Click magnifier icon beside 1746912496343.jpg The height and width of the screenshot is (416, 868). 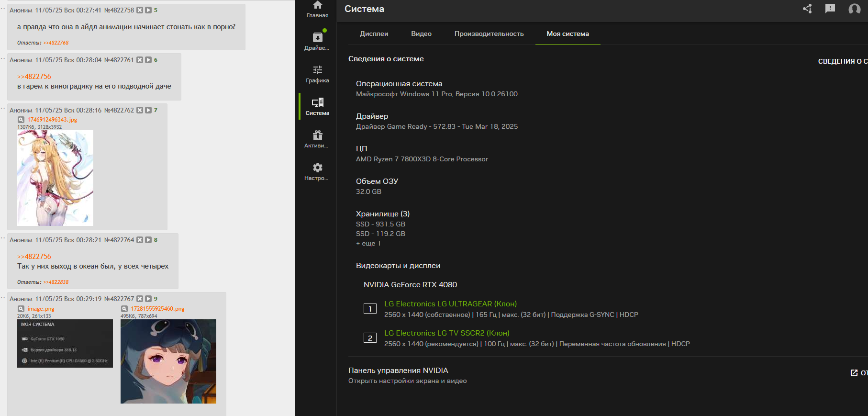coord(21,120)
